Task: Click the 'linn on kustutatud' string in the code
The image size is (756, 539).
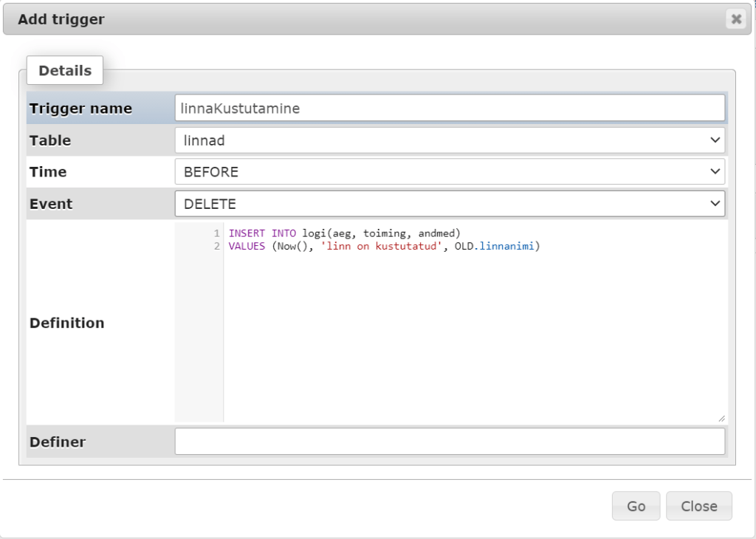Action: pyautogui.click(x=381, y=246)
